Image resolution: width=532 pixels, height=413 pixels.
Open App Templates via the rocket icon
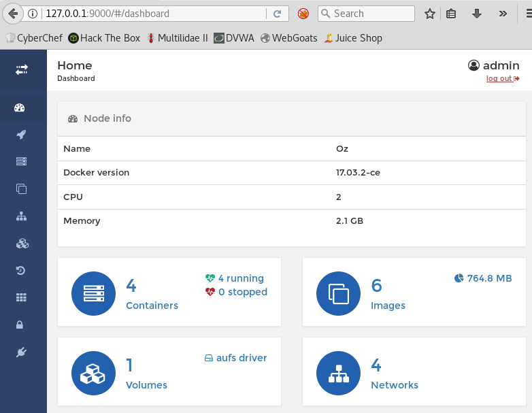(21, 135)
